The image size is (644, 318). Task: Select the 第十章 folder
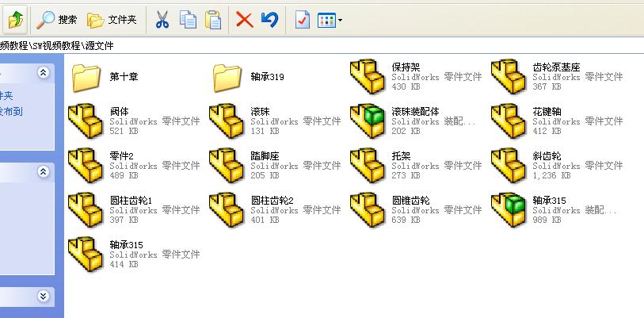(105, 77)
